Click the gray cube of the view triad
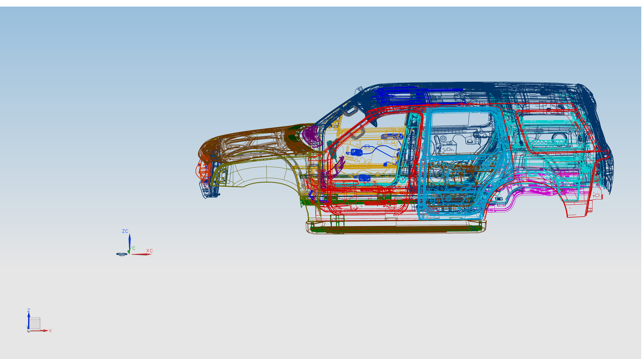Image resolution: width=644 pixels, height=359 pixels. click(x=35, y=323)
